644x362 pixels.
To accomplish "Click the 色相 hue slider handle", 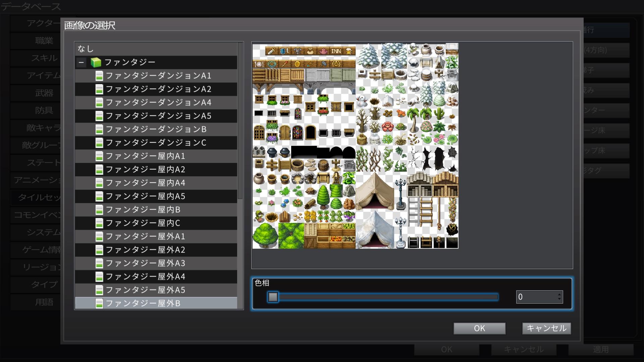I will click(273, 297).
